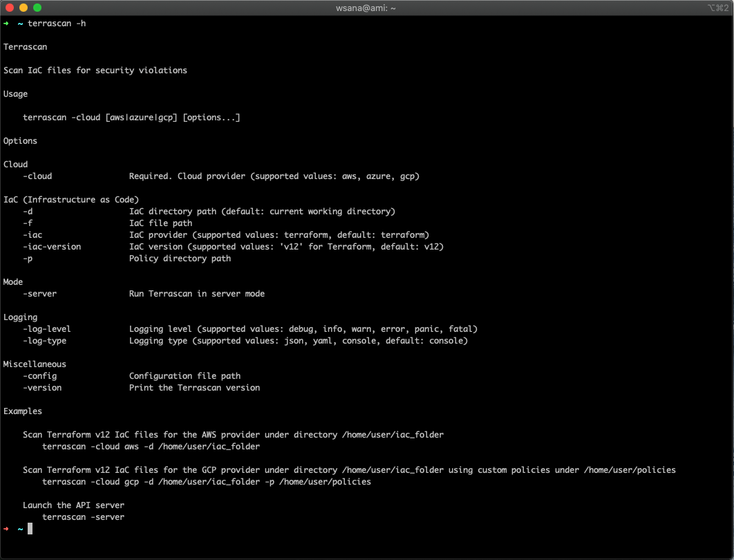The height and width of the screenshot is (560, 734).
Task: Click example command 'terrascan -cloud aws -d /home/user/iac_folder'
Action: point(151,447)
